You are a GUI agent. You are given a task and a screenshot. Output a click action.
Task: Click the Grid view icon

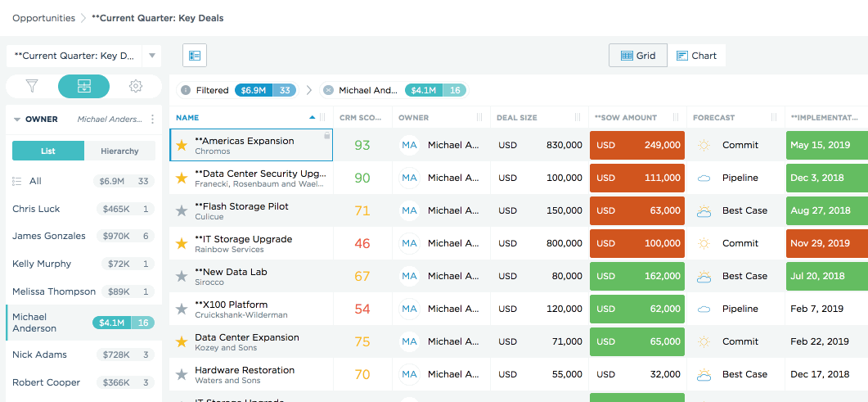pyautogui.click(x=627, y=56)
